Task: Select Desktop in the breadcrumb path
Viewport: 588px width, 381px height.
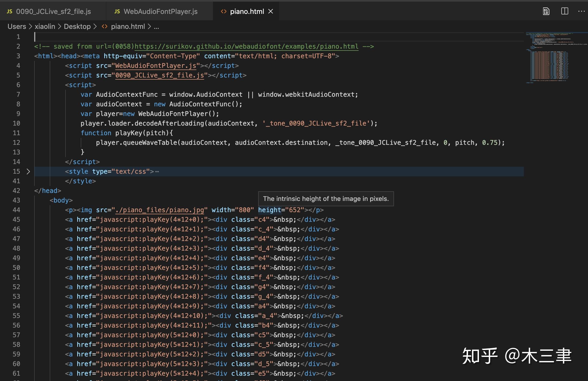Action: point(77,26)
